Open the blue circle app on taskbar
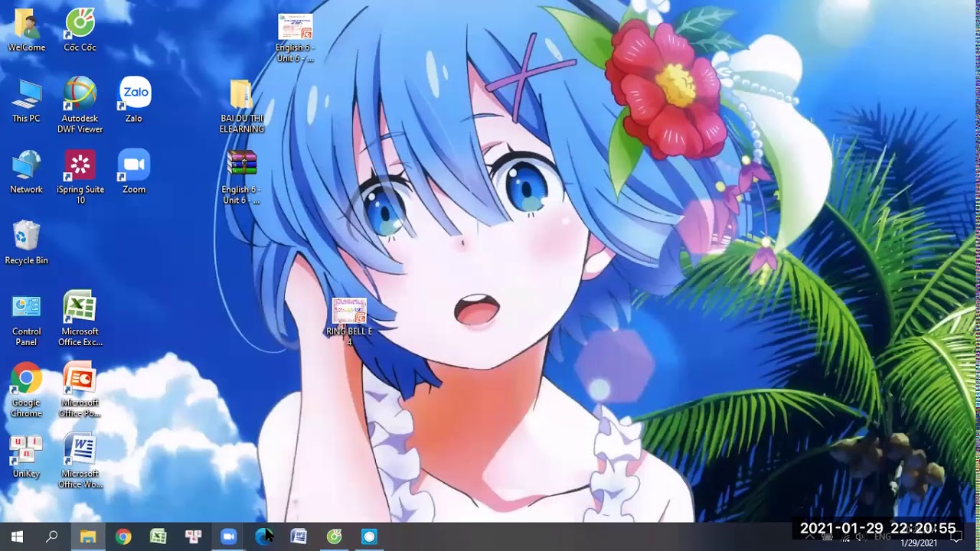980x551 pixels. click(x=370, y=536)
